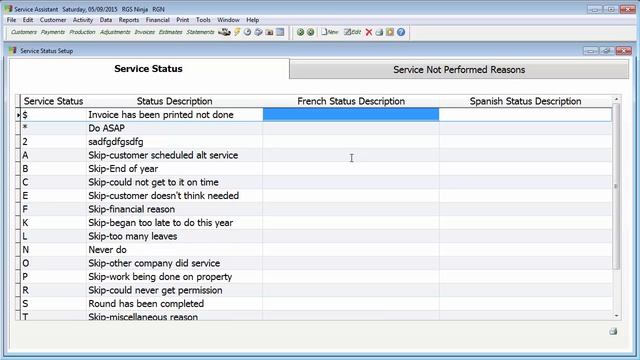Open help via the blue question mark icon

click(401, 32)
